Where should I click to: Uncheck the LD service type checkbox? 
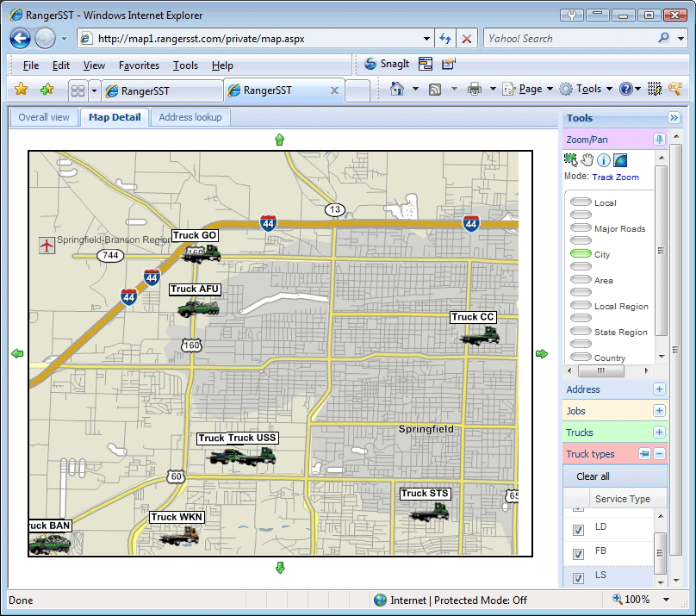(x=578, y=531)
